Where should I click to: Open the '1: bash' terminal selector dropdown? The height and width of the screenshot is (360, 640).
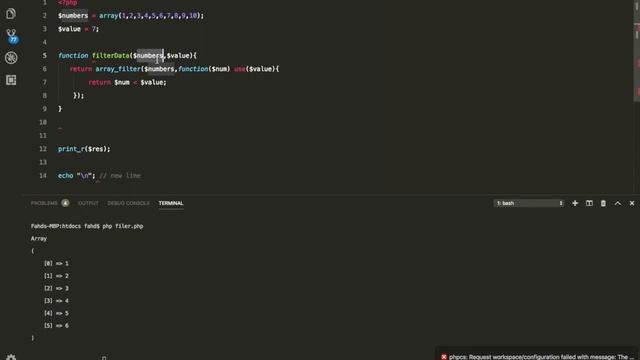click(529, 203)
